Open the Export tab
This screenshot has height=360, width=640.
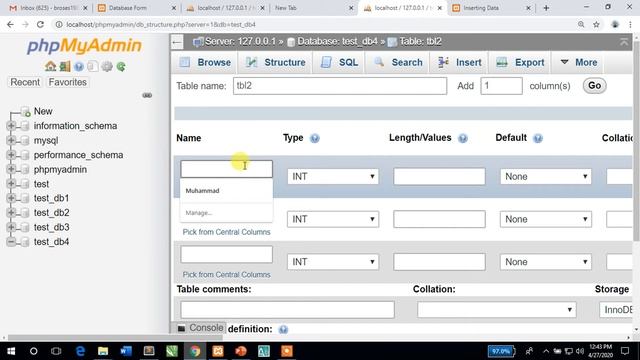520,62
